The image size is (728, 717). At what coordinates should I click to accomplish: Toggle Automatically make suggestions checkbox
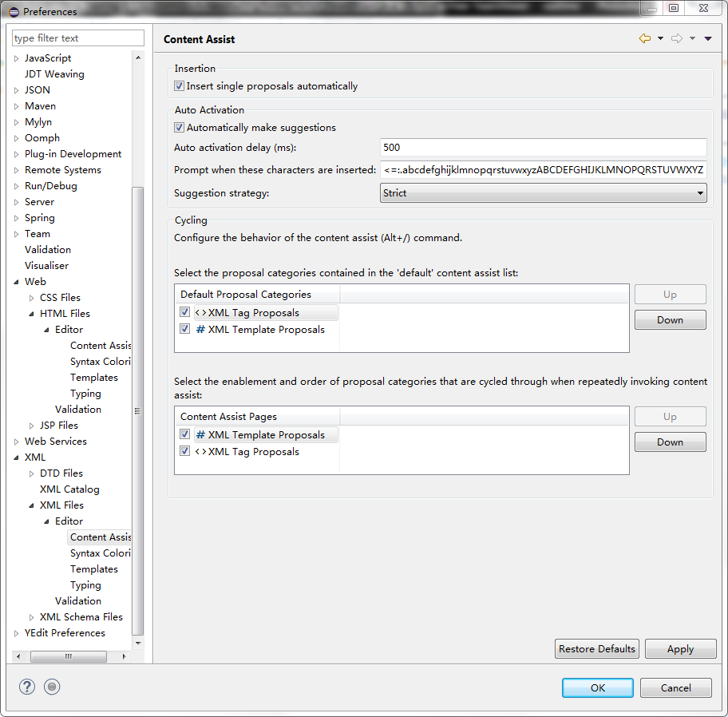(x=180, y=127)
